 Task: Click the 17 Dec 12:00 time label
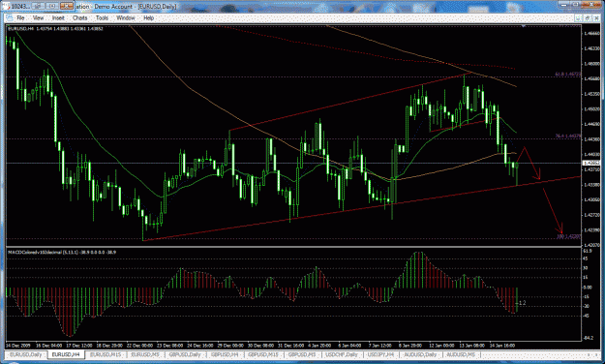click(79, 345)
